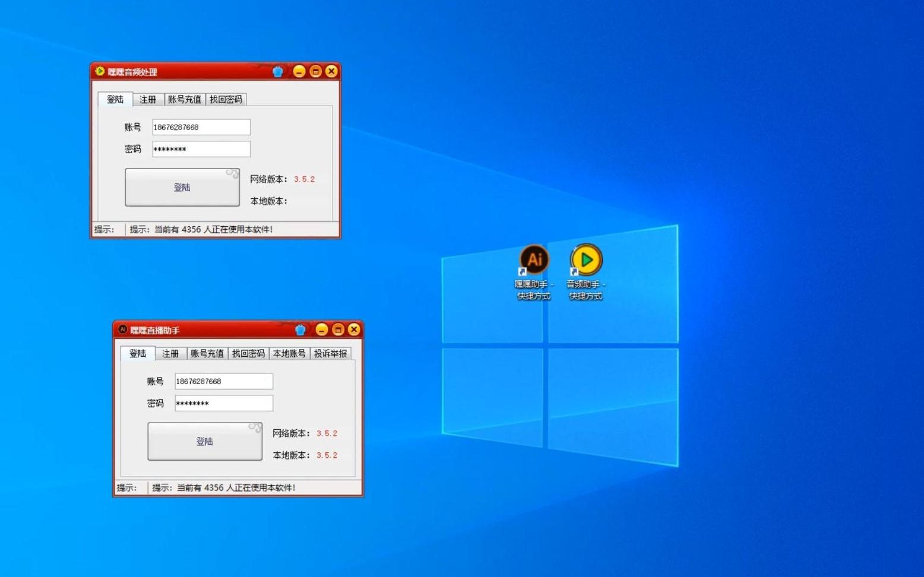Click the 嘿嘿音频处理 title bar app icon
Viewport: 924px width, 577px height.
tap(100, 71)
